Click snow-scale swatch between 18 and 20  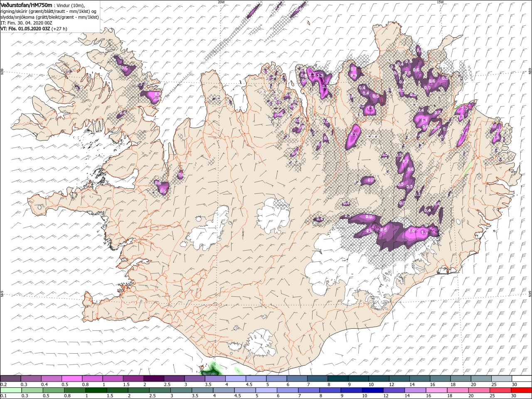pyautogui.click(x=460, y=379)
